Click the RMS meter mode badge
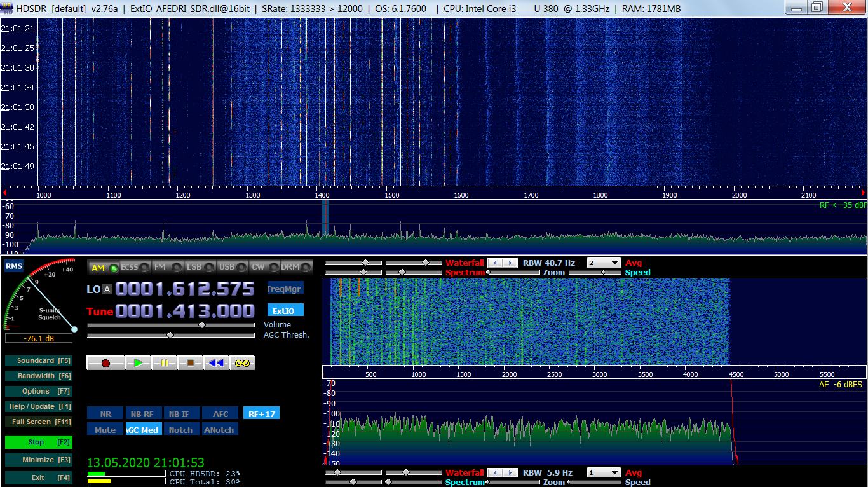The image size is (868, 487). click(13, 266)
